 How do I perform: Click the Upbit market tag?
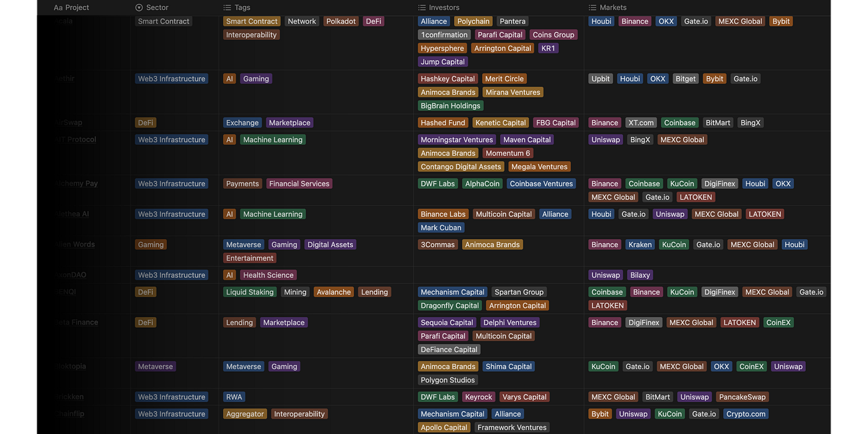600,79
